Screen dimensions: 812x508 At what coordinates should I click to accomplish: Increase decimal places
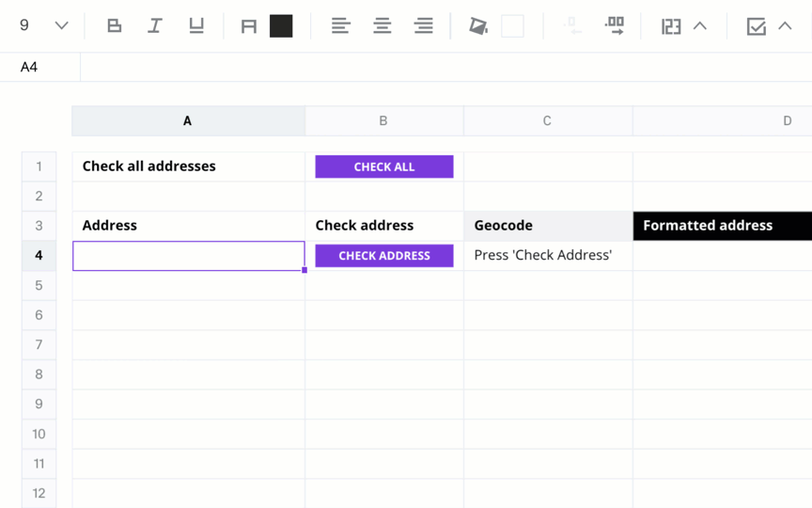click(x=615, y=25)
